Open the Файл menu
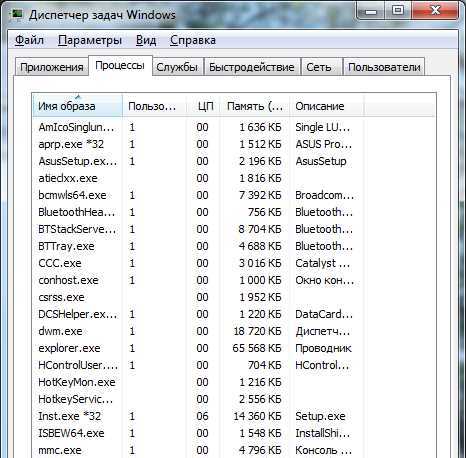 click(x=29, y=40)
